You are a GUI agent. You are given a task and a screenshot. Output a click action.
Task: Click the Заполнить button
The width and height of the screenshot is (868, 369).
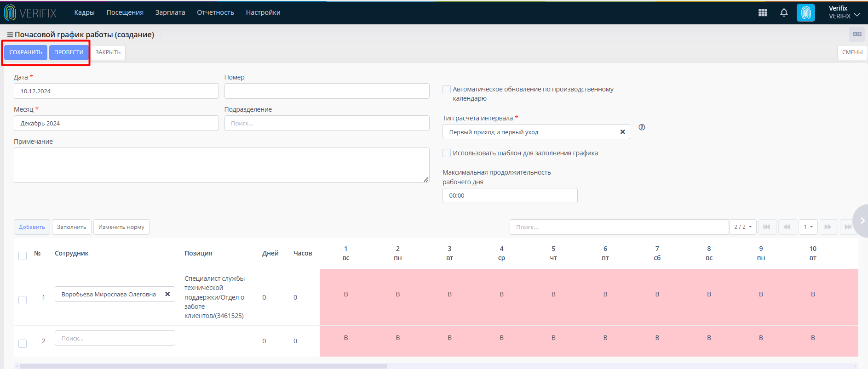coord(72,227)
